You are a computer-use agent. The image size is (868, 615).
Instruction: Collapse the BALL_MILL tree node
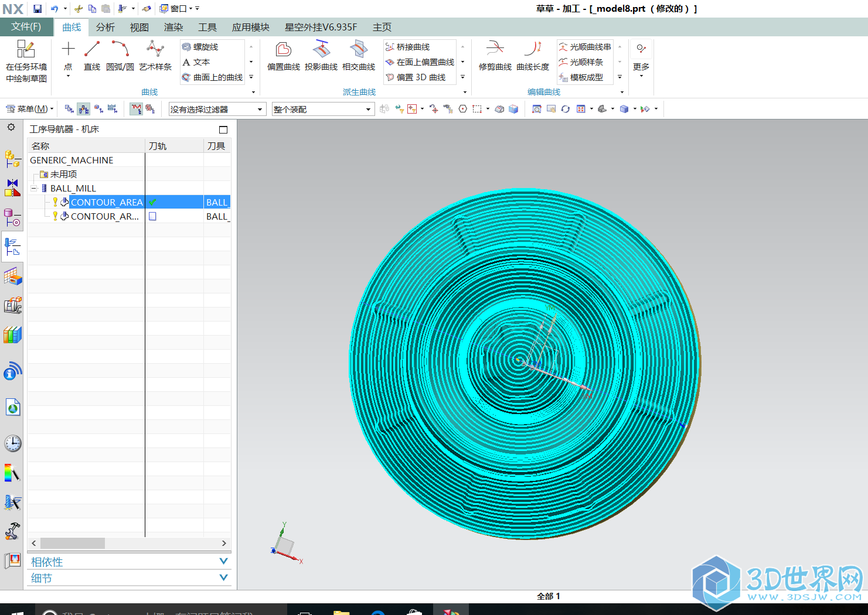pyautogui.click(x=34, y=188)
